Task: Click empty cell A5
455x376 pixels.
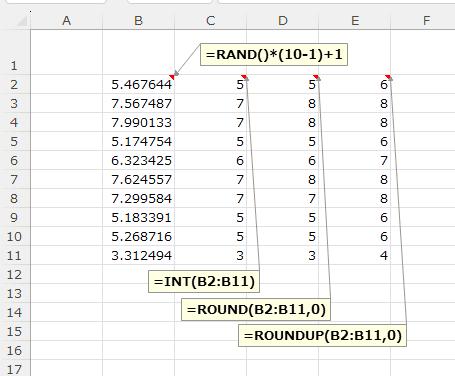Action: pyautogui.click(x=67, y=141)
